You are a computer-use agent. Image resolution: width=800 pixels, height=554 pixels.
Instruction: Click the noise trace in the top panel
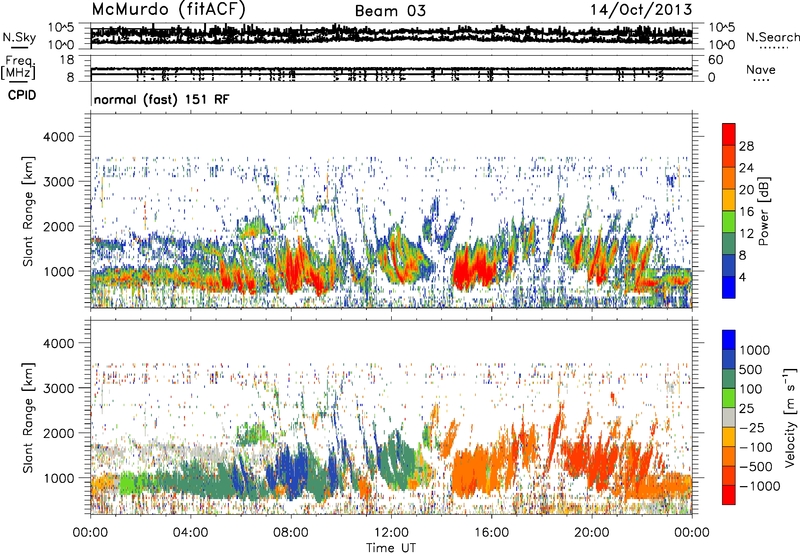[x=391, y=35]
